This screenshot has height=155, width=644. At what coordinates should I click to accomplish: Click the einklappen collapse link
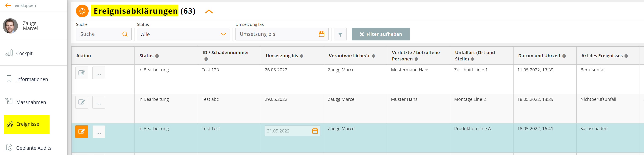pyautogui.click(x=25, y=5)
